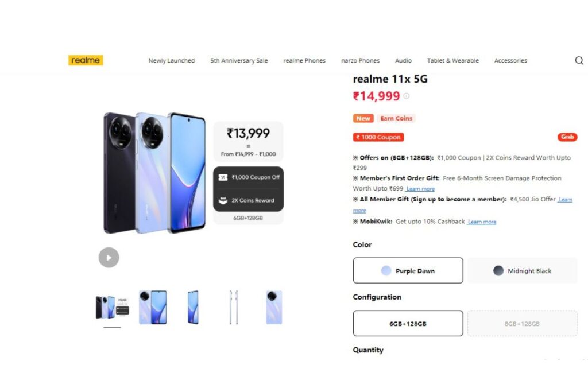Select the single front-view phone thumbnail
This screenshot has width=588, height=392.
click(193, 307)
